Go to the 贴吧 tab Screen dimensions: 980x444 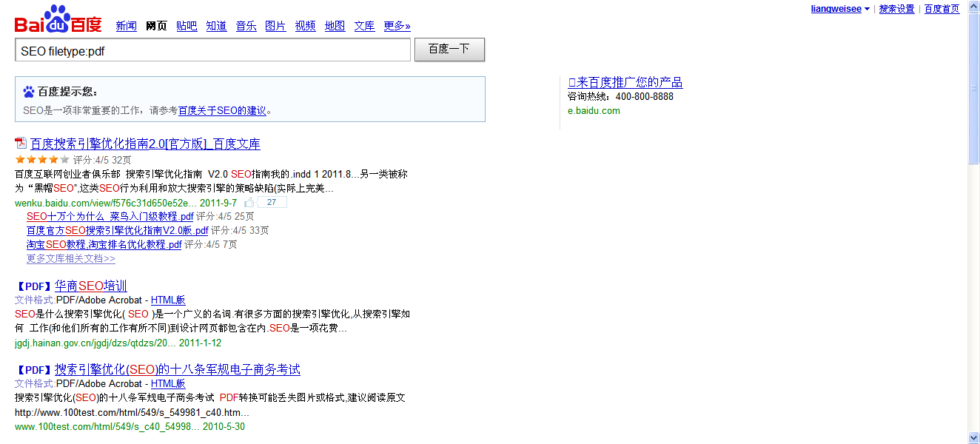(187, 26)
